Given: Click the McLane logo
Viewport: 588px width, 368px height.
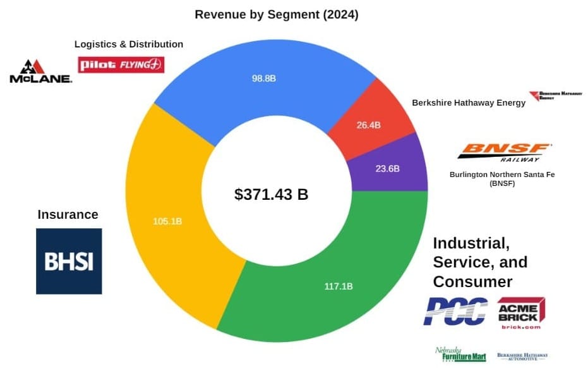Looking at the screenshot, I should coord(40,71).
